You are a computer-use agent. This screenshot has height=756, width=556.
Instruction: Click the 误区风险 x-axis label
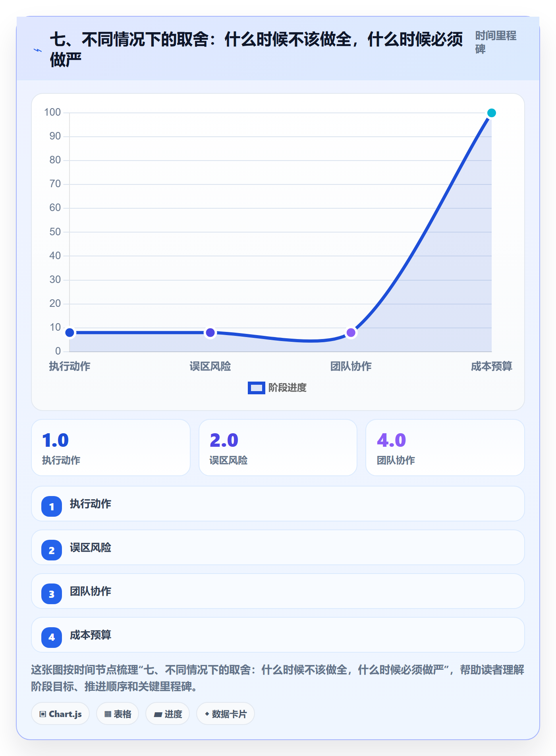pos(210,366)
